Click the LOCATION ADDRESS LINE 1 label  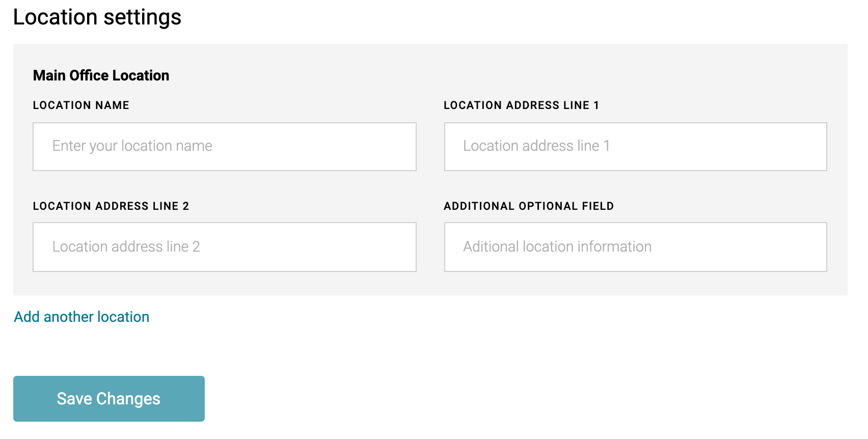point(521,105)
